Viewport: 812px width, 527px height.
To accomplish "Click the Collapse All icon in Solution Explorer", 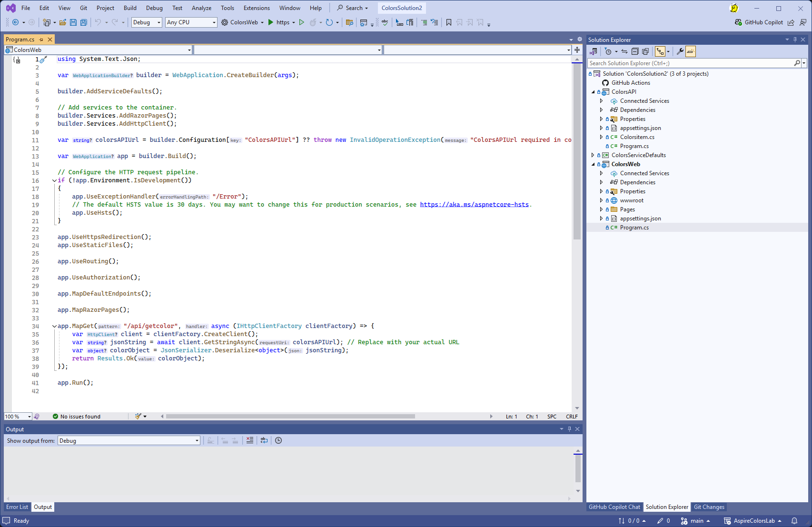I will [x=635, y=51].
